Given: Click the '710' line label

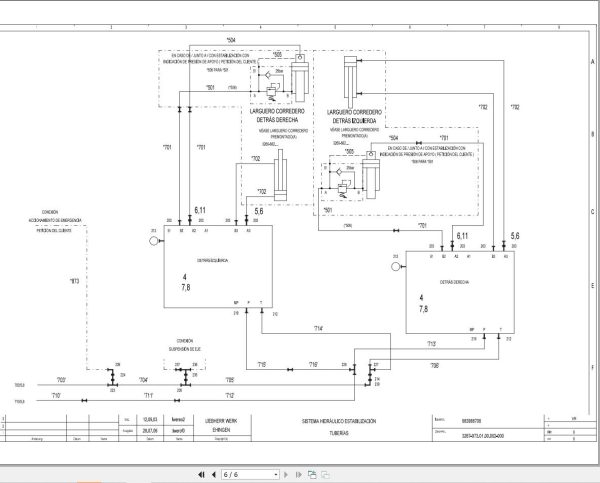Looking at the screenshot, I should pyautogui.click(x=56, y=395).
